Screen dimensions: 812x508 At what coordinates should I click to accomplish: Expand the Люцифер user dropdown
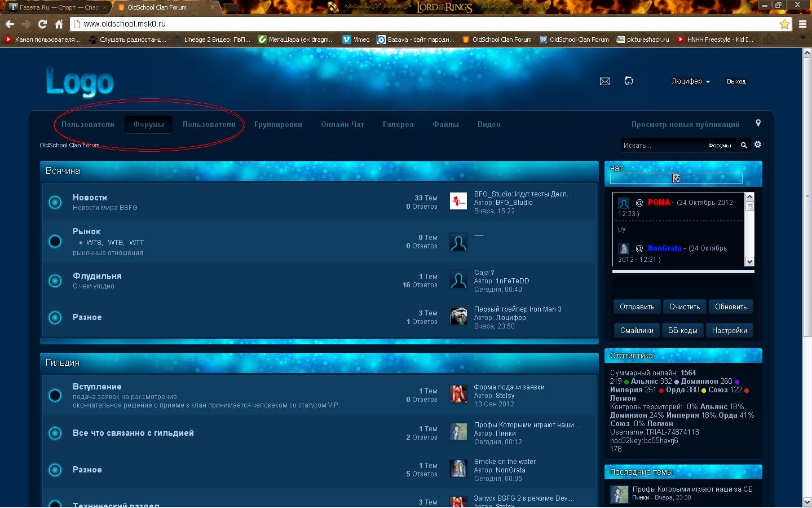[690, 81]
